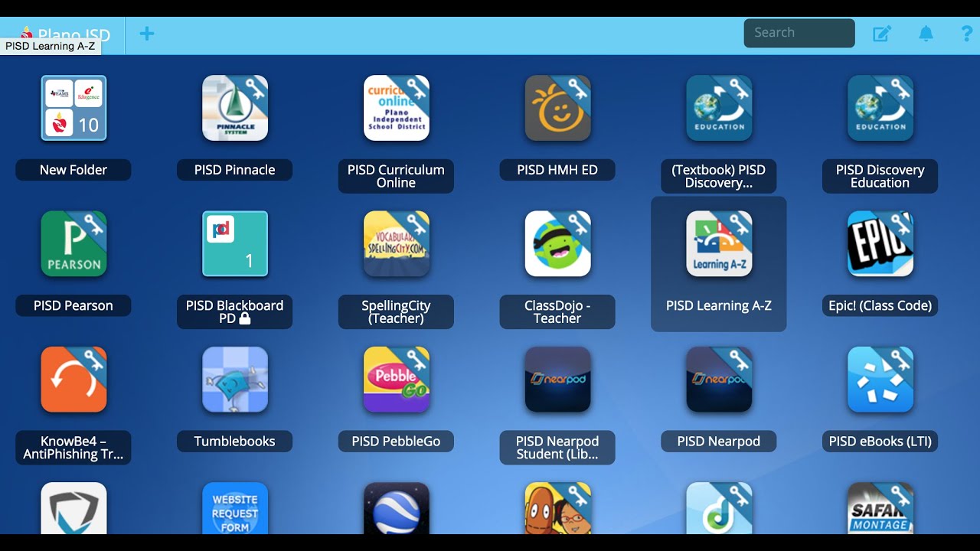Open ClassDojo - Teacher app
980x551 pixels.
[x=557, y=243]
